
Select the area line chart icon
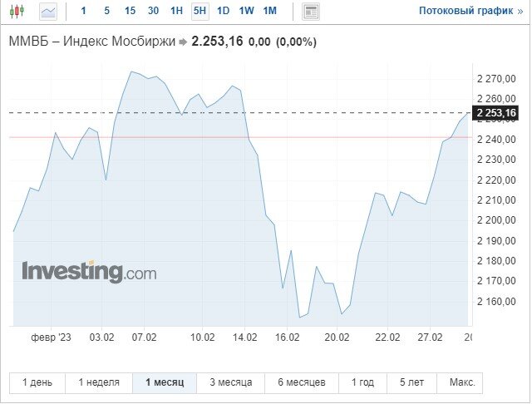[48, 12]
